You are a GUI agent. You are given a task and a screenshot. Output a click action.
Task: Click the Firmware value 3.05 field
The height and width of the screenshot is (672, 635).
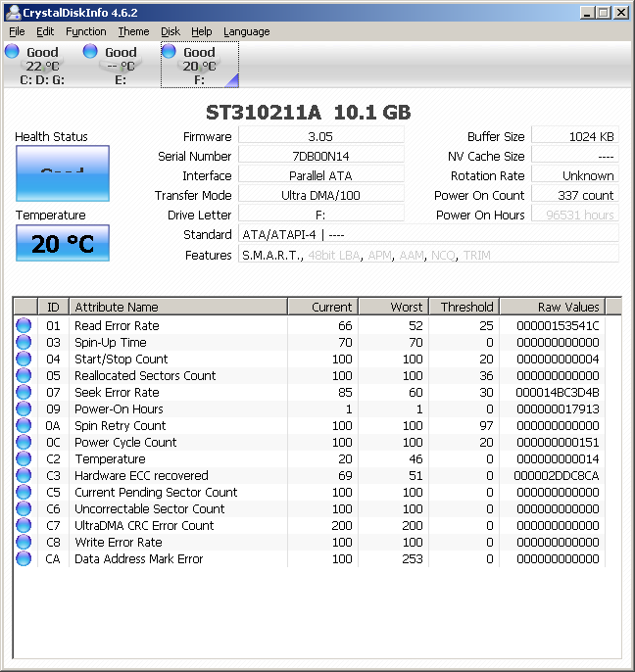tap(320, 136)
